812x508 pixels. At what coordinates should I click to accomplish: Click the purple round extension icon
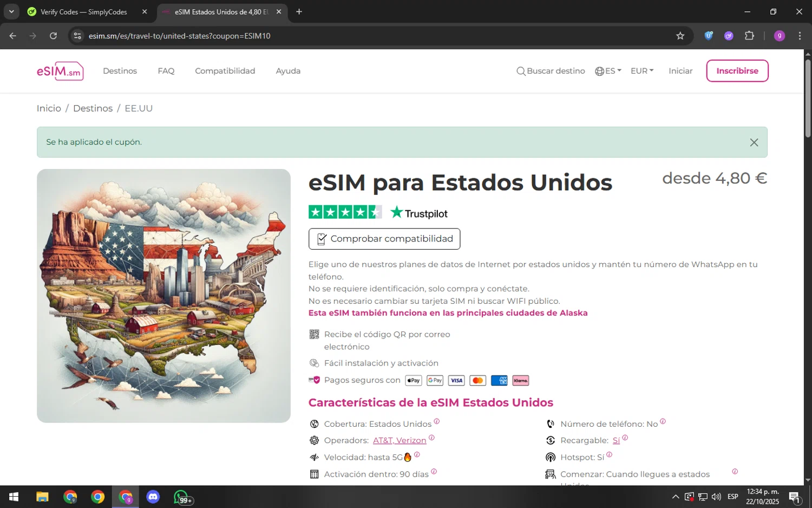tap(729, 36)
